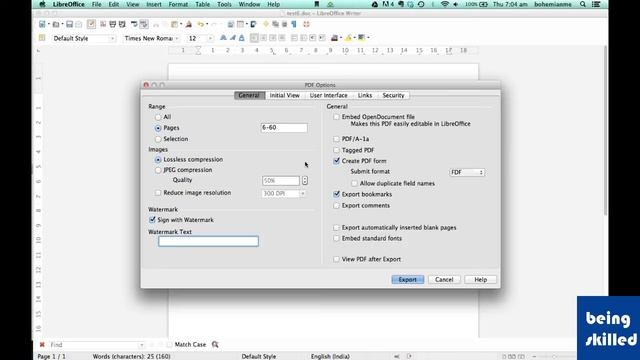Screen dimensions: 640x360
Task: Toggle the Edit File mode icon
Action: [91, 24]
